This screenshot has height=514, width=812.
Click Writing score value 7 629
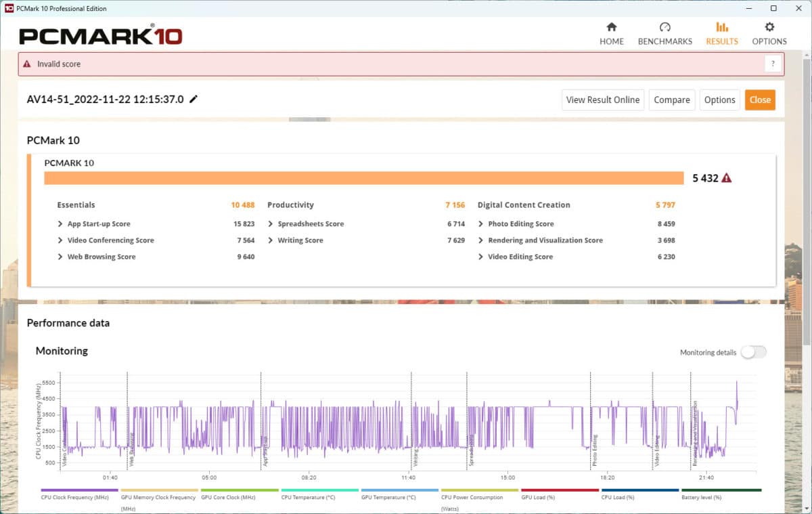coord(455,240)
